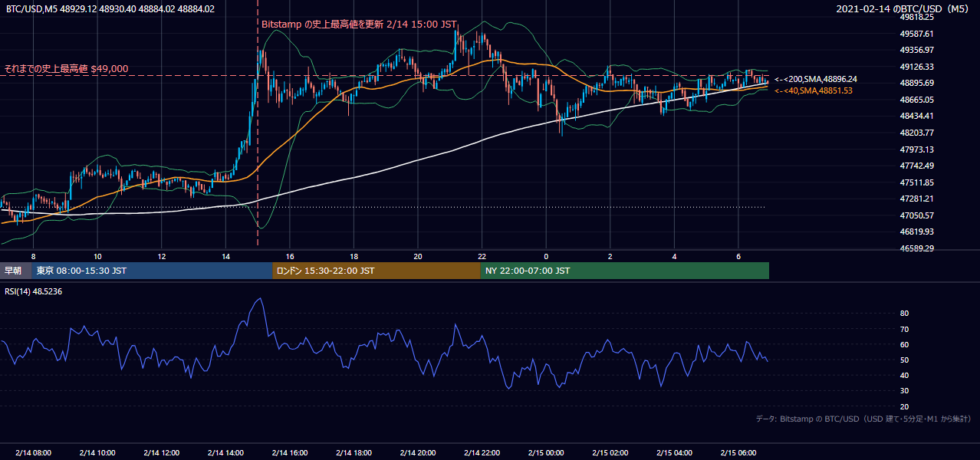Image resolution: width=980 pixels, height=460 pixels.
Task: Click the time label 2/15 06:00
Action: (738, 452)
